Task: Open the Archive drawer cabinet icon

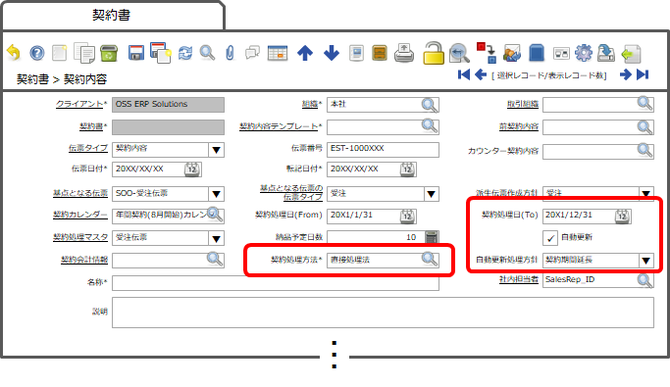Action: coord(379,53)
